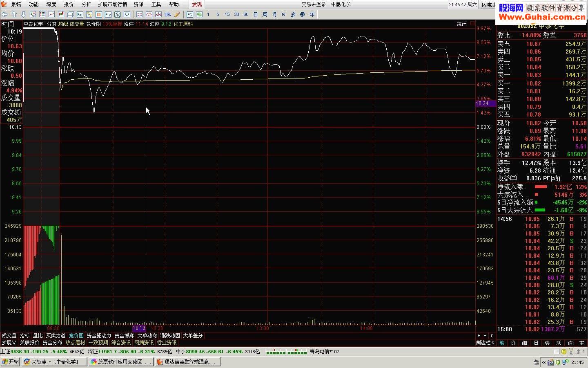Click the 10% coordinate toolbar icon
This screenshot has width=588, height=368.
pyautogui.click(x=167, y=14)
